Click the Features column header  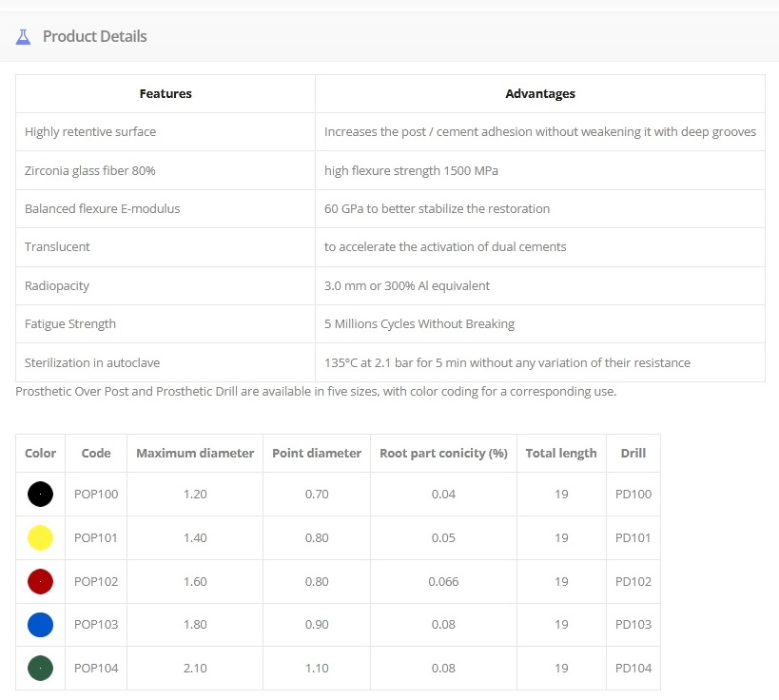pos(166,93)
